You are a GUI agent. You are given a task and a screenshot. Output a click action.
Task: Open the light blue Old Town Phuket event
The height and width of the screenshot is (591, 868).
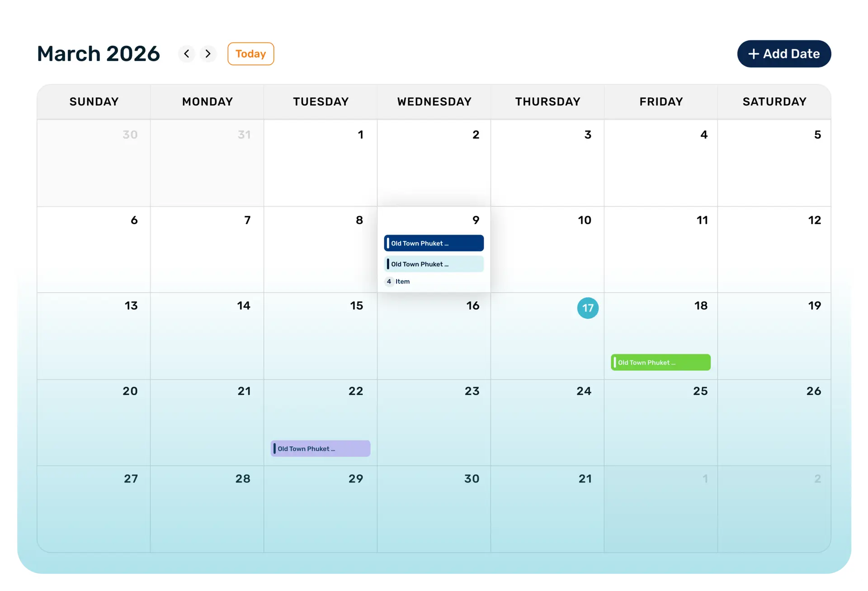click(434, 264)
